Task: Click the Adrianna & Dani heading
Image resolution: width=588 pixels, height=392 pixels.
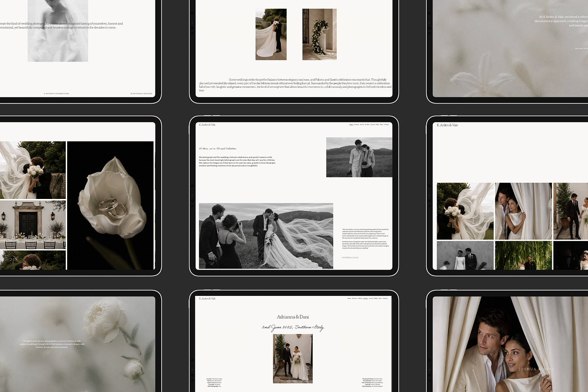Action: pos(293,317)
